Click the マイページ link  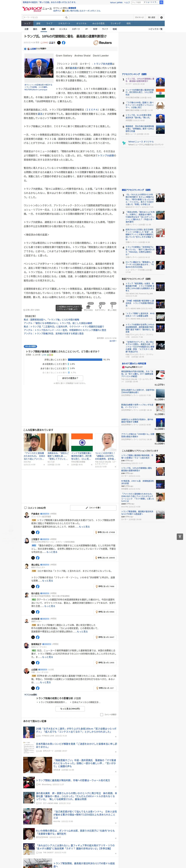click(x=139, y=18)
